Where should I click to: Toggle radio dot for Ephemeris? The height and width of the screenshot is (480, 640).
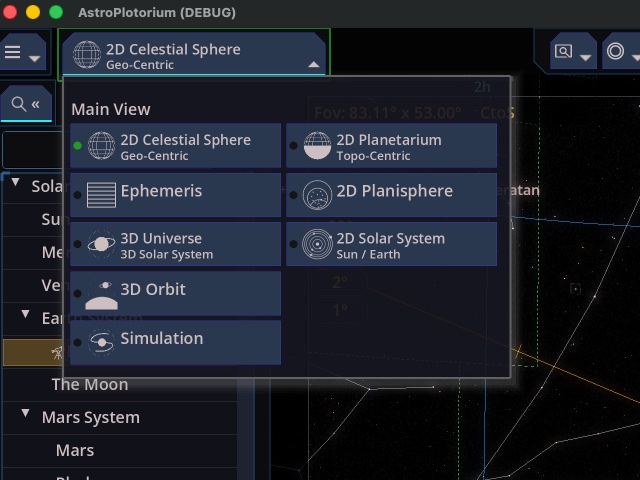(78, 195)
